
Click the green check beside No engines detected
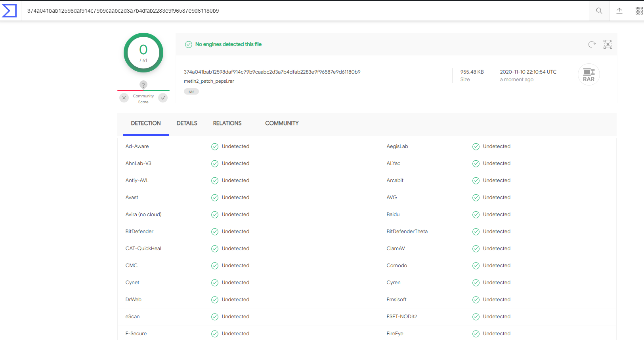click(189, 44)
